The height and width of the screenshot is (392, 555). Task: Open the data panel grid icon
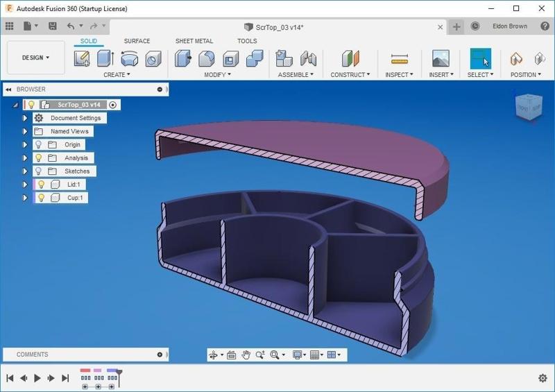click(x=10, y=26)
